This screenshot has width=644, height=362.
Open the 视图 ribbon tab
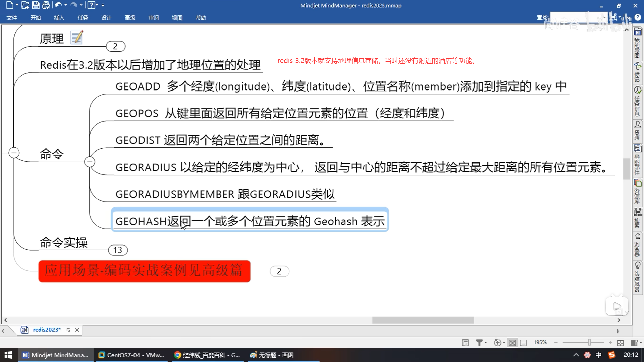tap(177, 18)
